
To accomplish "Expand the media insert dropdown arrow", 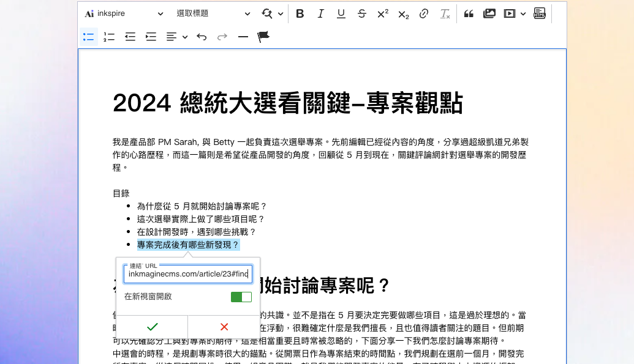I will (523, 13).
